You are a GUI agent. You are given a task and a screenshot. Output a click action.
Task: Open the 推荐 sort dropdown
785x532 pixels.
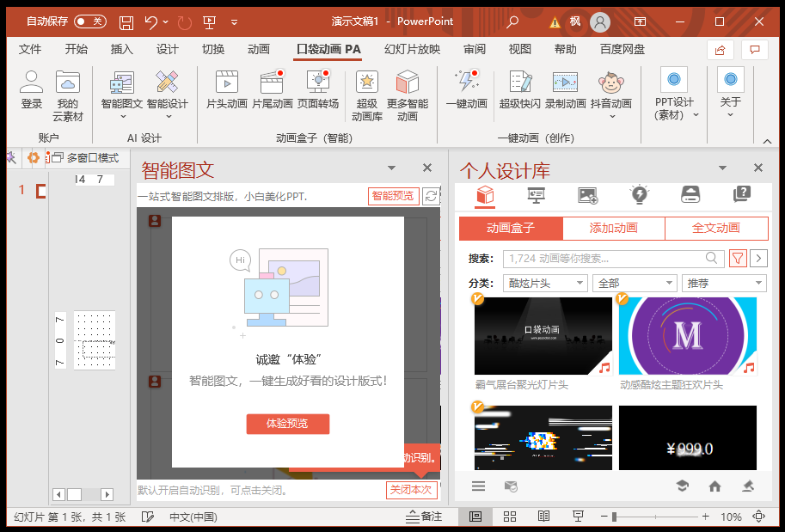(x=724, y=283)
